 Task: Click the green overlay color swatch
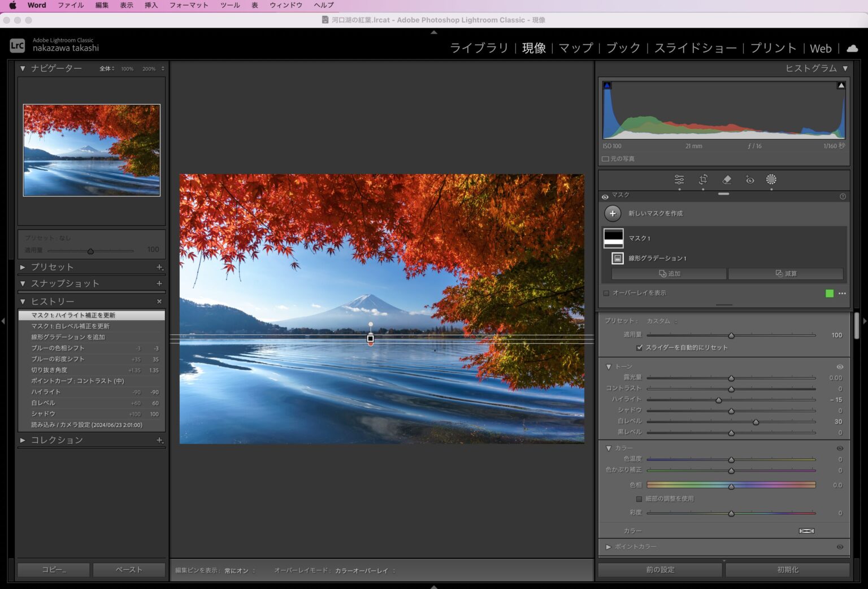pyautogui.click(x=830, y=294)
